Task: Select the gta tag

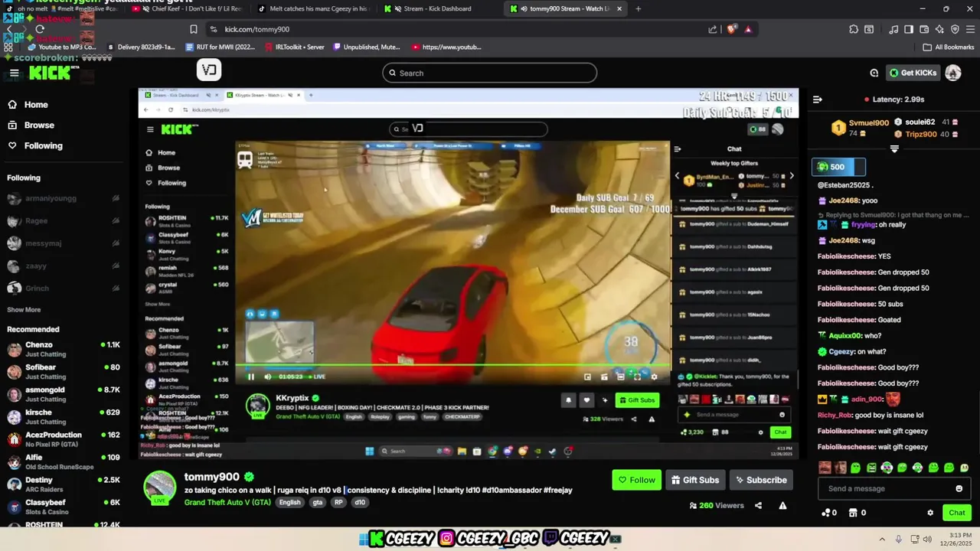Action: (x=318, y=503)
